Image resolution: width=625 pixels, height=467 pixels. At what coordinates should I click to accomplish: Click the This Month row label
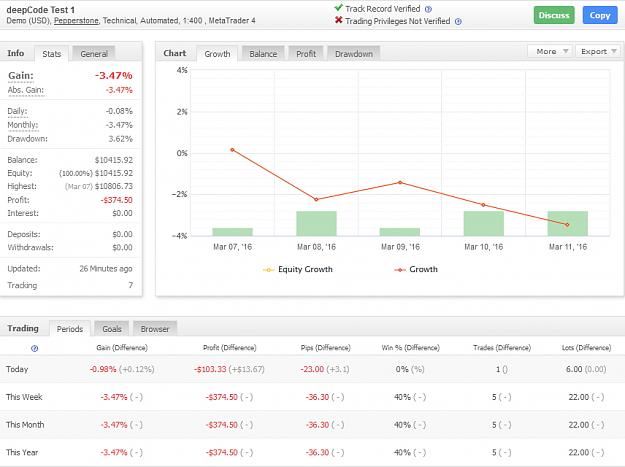25,425
